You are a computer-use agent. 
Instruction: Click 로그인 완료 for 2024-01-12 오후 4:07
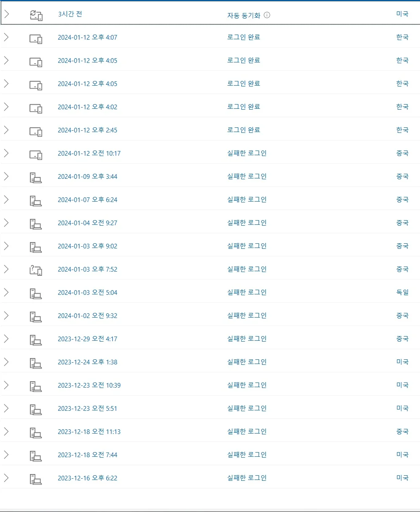tap(243, 37)
